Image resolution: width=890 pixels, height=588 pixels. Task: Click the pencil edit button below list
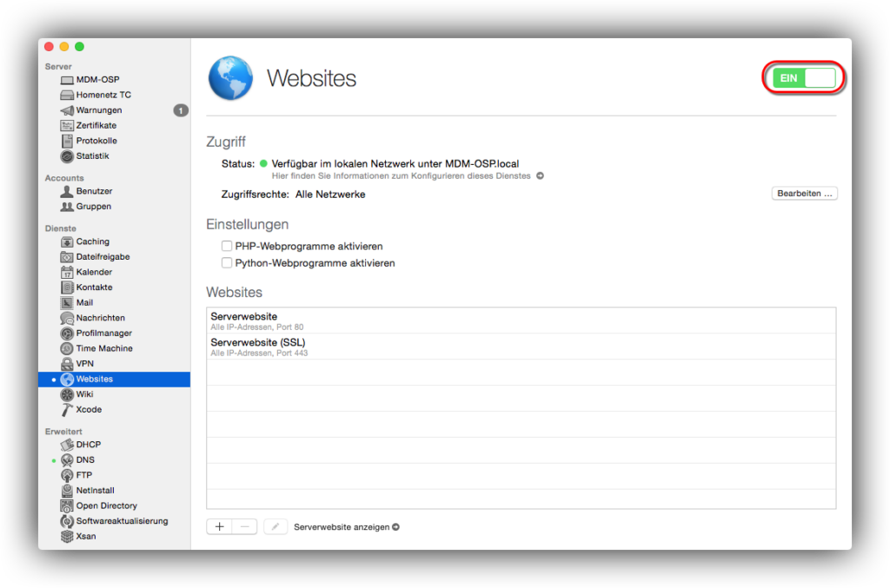click(275, 526)
